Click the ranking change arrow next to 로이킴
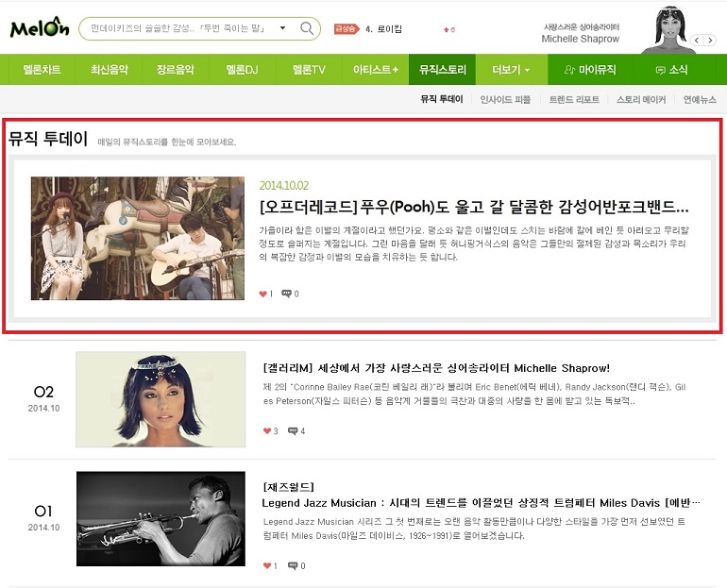The height and width of the screenshot is (588, 727). tap(448, 29)
